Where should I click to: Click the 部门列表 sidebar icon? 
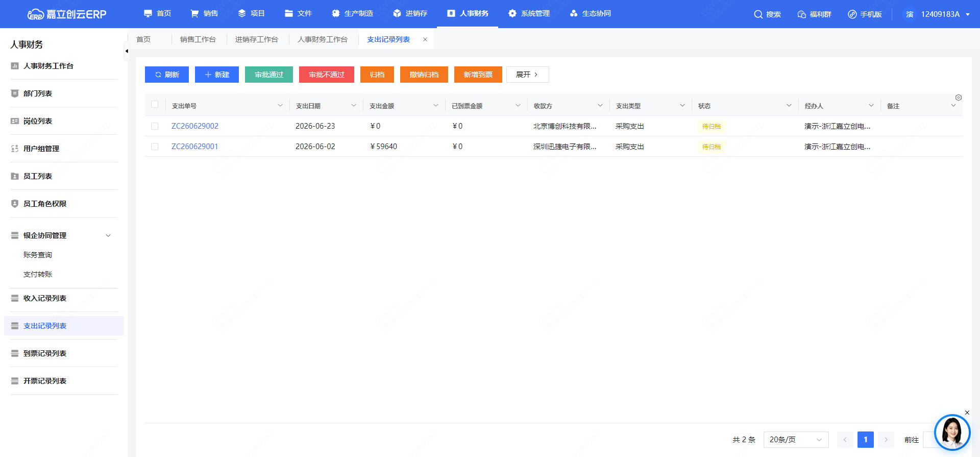coord(15,93)
